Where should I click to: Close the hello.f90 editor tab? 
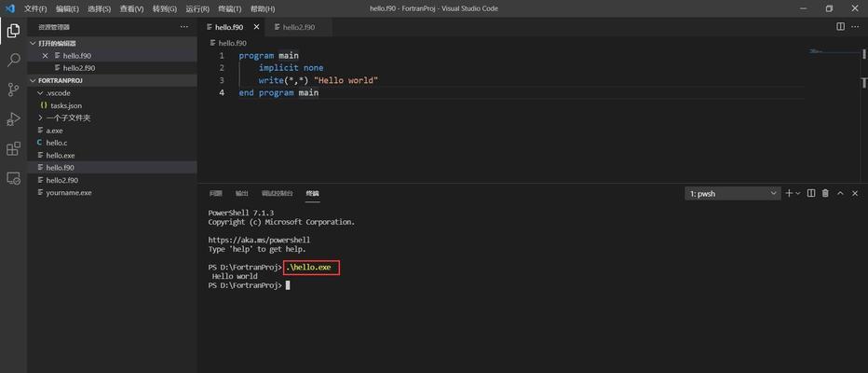click(x=256, y=27)
